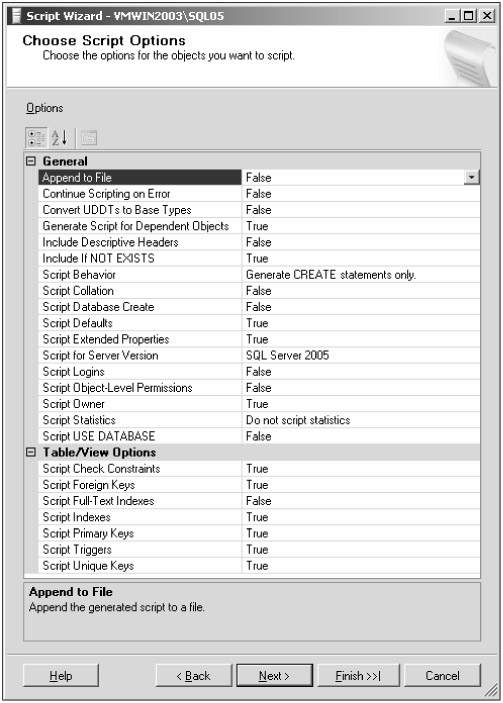
Task: Open Help for the wizard
Action: coord(61,676)
